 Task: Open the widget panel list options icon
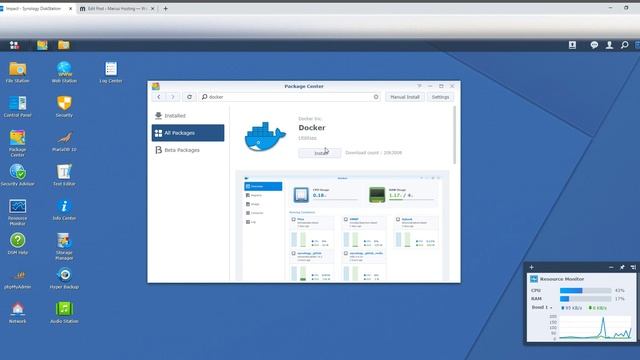click(x=633, y=267)
